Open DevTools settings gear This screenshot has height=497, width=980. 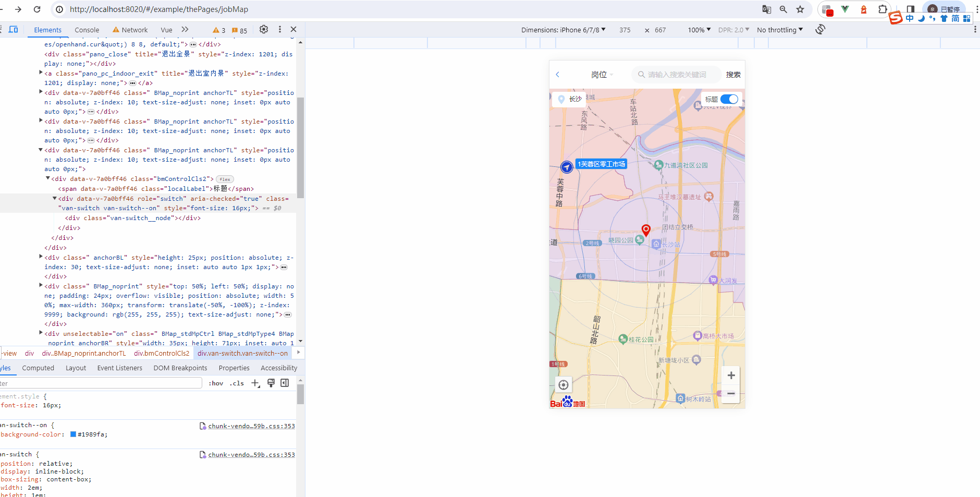tap(264, 30)
